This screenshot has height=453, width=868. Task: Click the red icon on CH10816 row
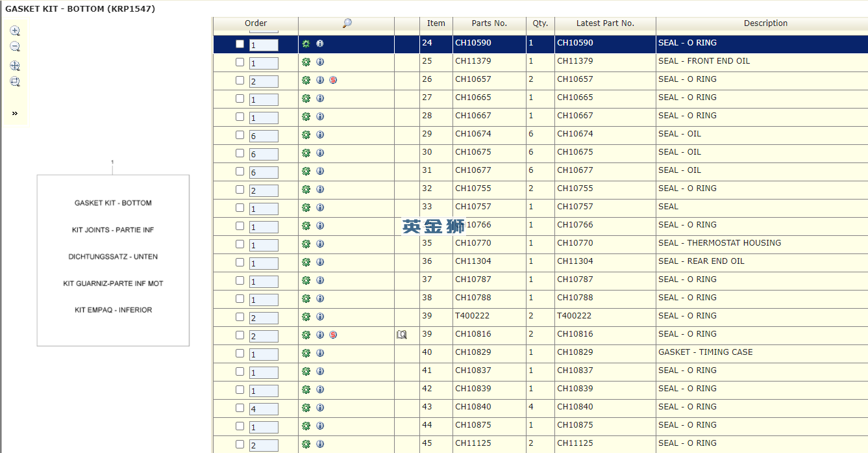[333, 335]
